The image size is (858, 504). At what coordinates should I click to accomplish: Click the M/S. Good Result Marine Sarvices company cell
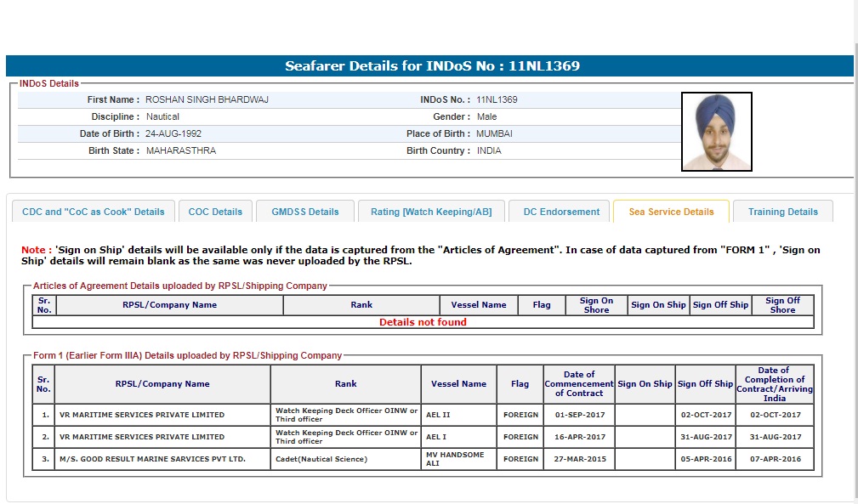pos(152,459)
